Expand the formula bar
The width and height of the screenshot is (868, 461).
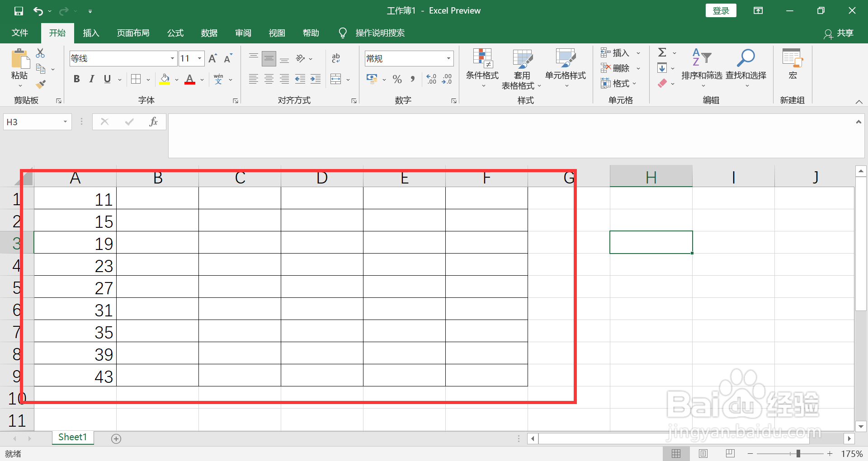[x=859, y=122]
